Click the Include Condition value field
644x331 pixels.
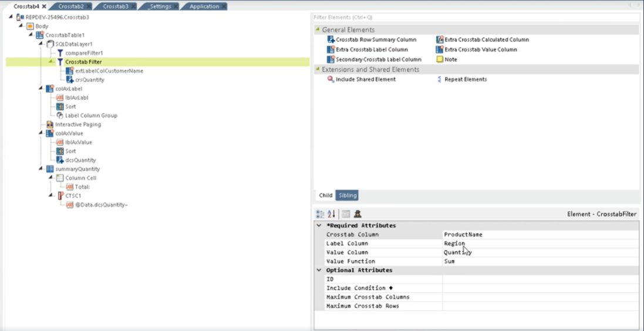[x=541, y=288]
